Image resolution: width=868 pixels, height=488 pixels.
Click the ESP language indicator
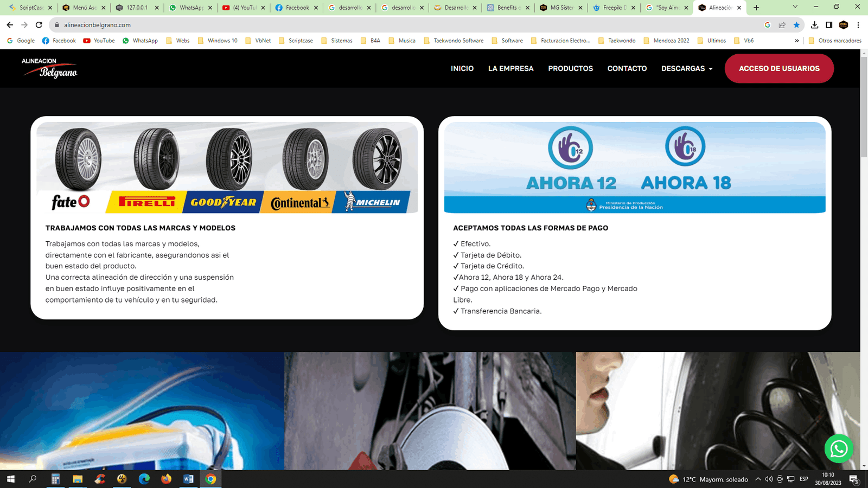[804, 479]
